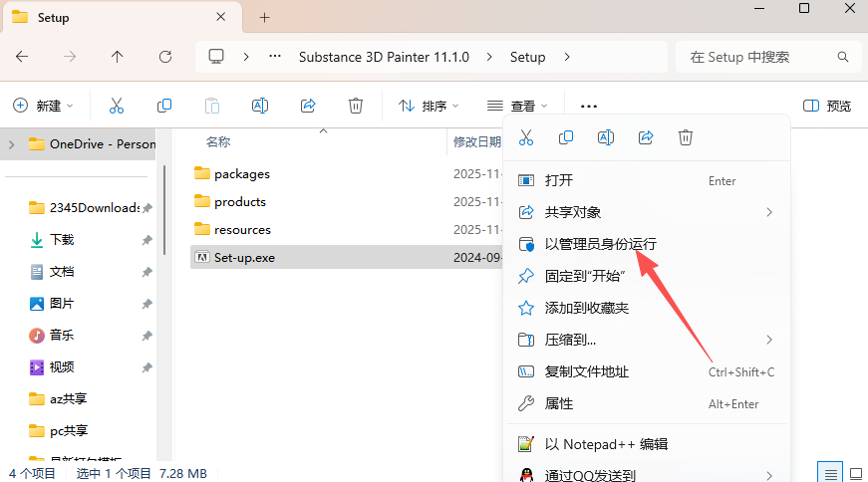Click the This PC monitor icon in address bar
The image size is (868, 482).
[216, 57]
